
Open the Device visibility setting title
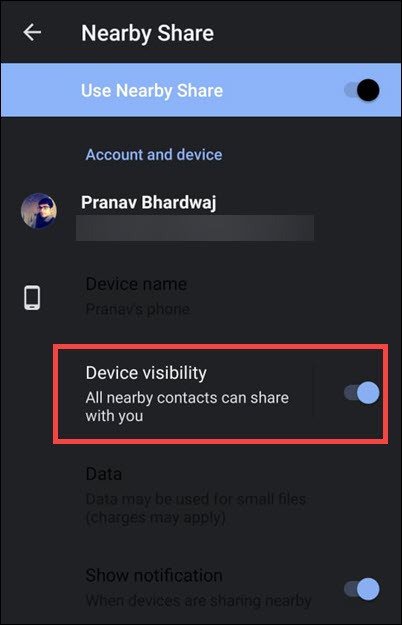coord(146,373)
